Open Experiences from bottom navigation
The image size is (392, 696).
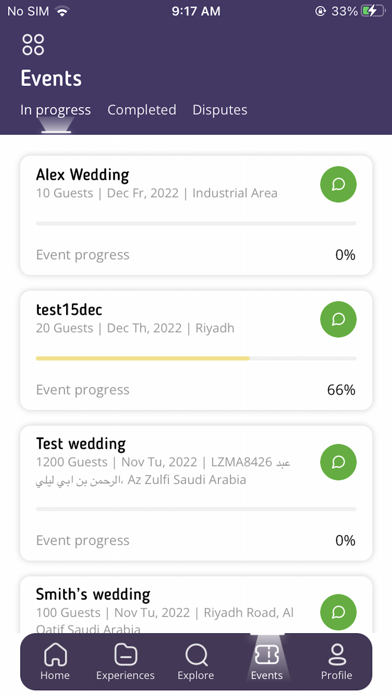point(125,662)
